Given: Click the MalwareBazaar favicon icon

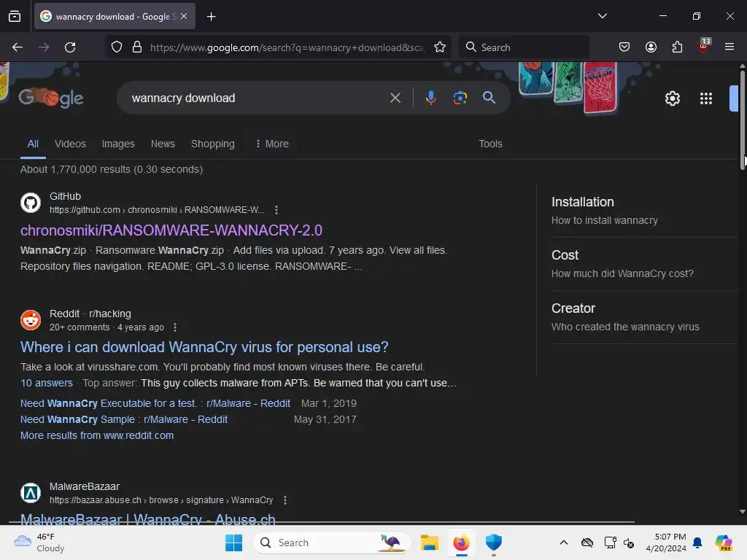Looking at the screenshot, I should [31, 493].
